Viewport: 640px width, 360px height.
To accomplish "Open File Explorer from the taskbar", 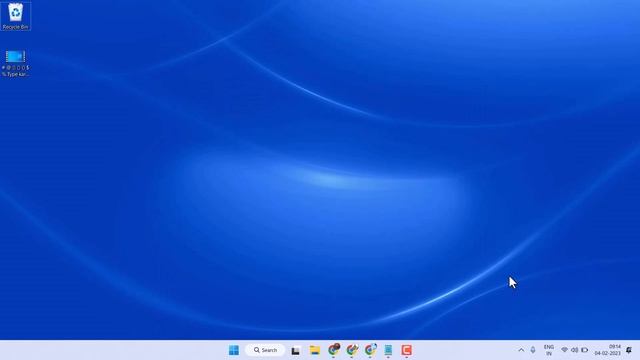I will (315, 350).
